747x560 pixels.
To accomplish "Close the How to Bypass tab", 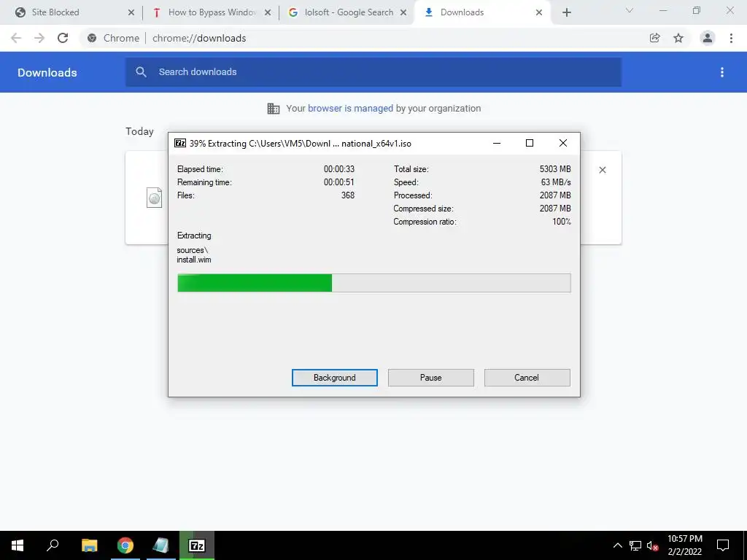I will pos(268,13).
